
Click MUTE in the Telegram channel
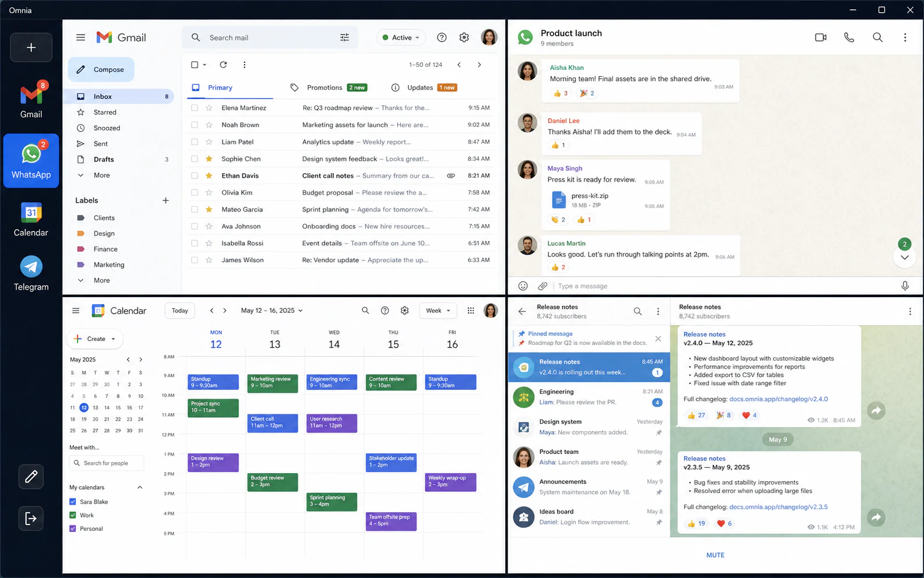click(715, 555)
